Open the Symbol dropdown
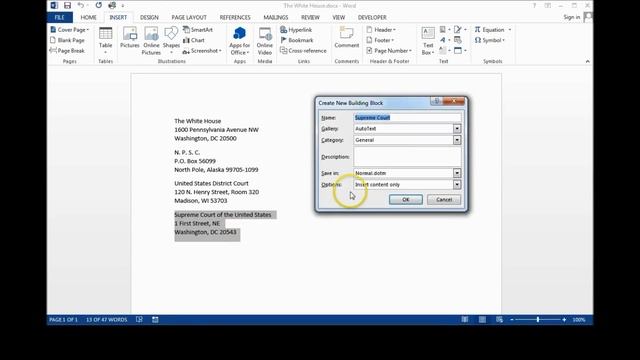 pyautogui.click(x=490, y=40)
